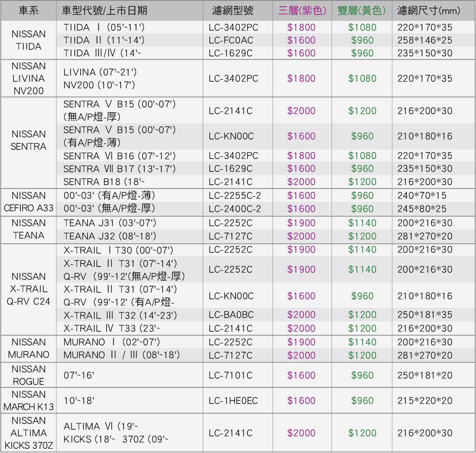Screen dimensions: 476x453
Task: Select X-TRAIL IV T33 (23'~ model cell
Action: pyautogui.click(x=129, y=328)
